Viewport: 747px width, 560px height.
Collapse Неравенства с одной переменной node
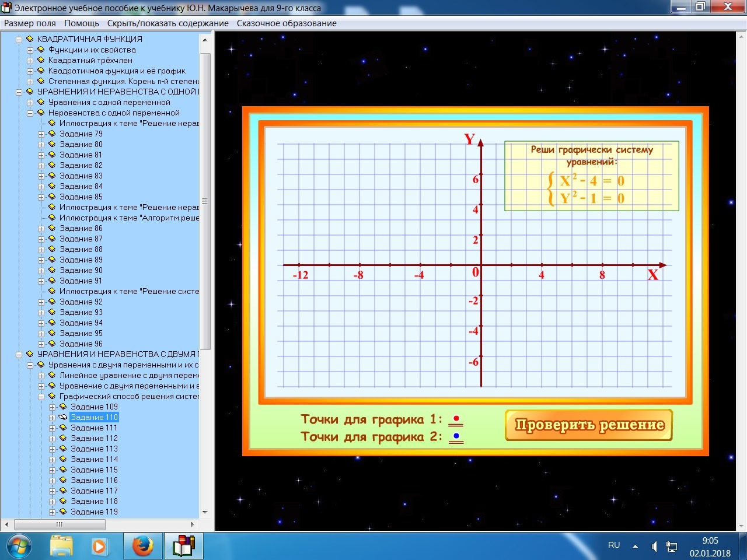(30, 113)
